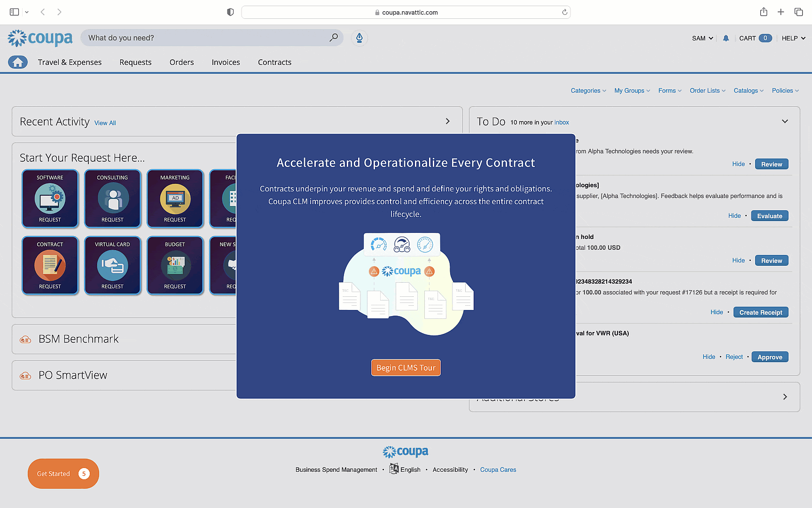The height and width of the screenshot is (508, 812).
Task: Open the Software Request tile
Action: tap(50, 198)
